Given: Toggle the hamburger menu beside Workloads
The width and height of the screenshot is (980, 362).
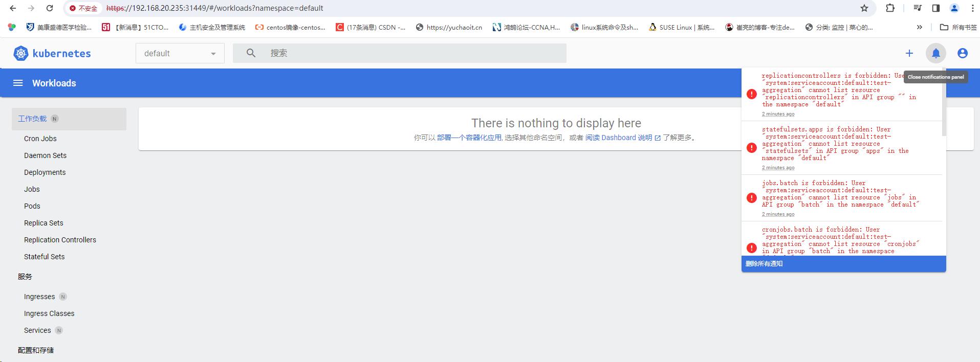Looking at the screenshot, I should pos(18,83).
